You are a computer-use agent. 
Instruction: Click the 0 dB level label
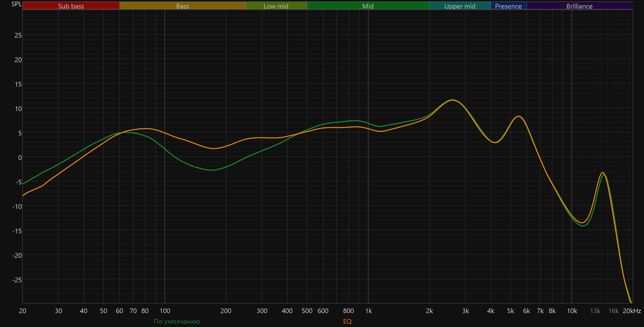pos(20,158)
